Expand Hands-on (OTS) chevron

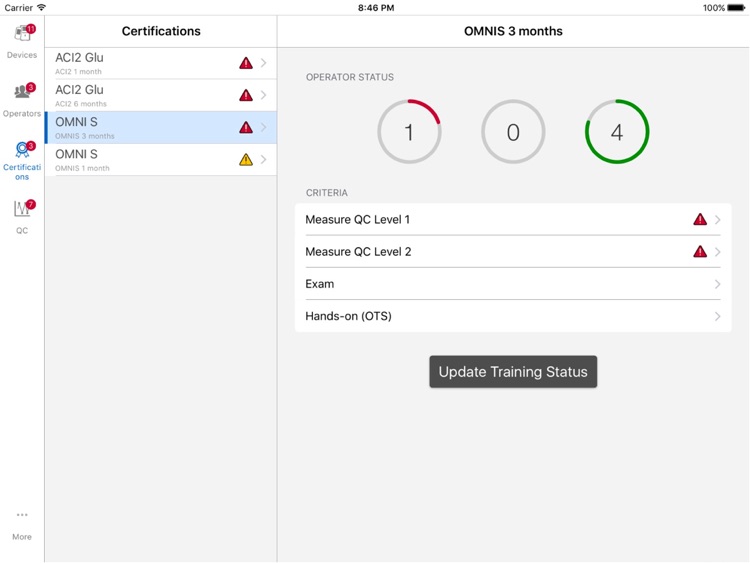pyautogui.click(x=717, y=316)
